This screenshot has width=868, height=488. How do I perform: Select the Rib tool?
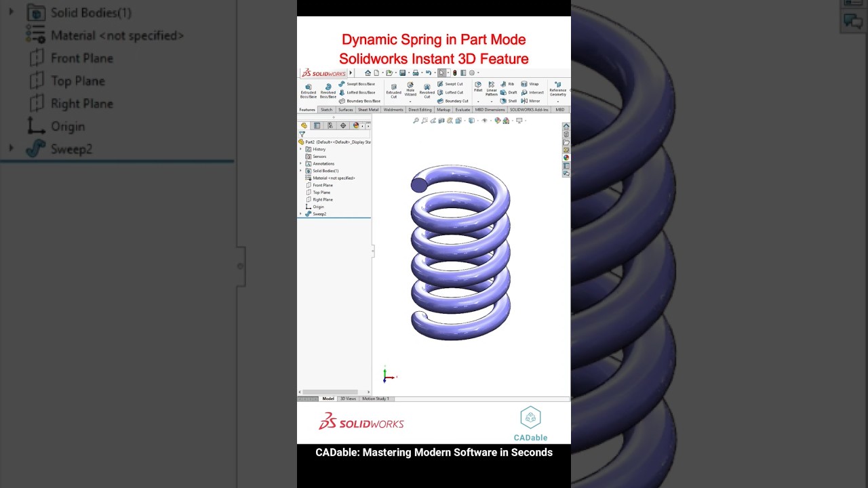click(x=507, y=84)
